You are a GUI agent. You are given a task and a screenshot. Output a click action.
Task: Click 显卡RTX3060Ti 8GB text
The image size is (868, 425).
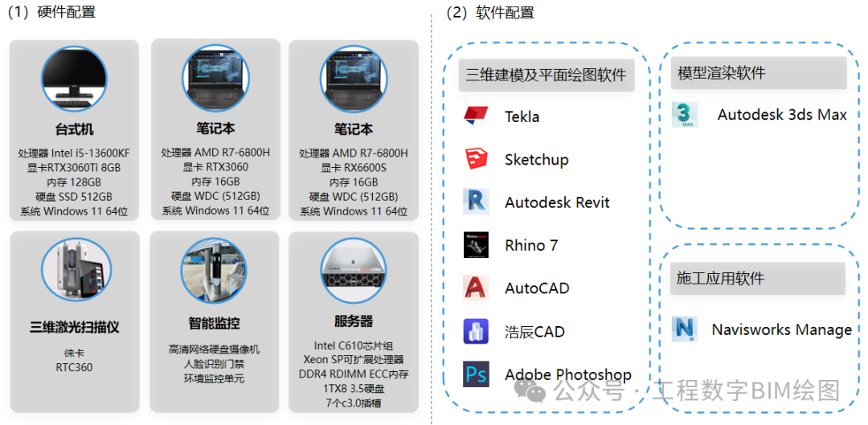tap(74, 168)
